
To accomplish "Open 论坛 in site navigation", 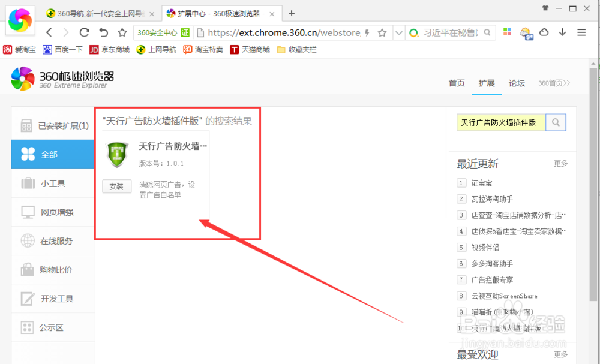I will tap(517, 83).
